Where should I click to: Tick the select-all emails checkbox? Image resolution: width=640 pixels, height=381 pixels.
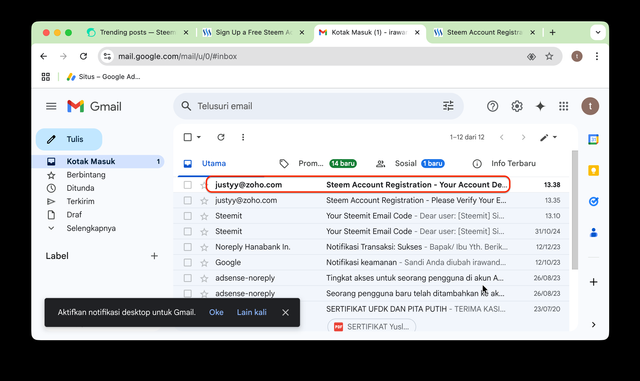click(187, 137)
